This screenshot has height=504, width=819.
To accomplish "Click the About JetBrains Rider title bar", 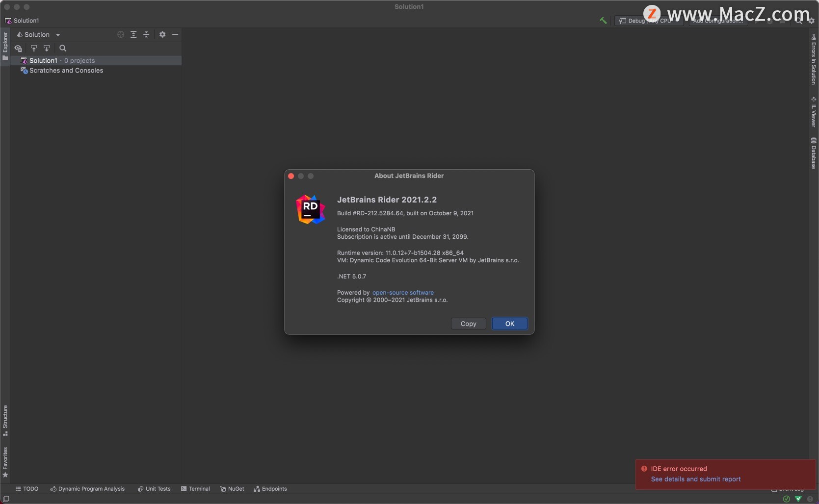I will pos(409,176).
